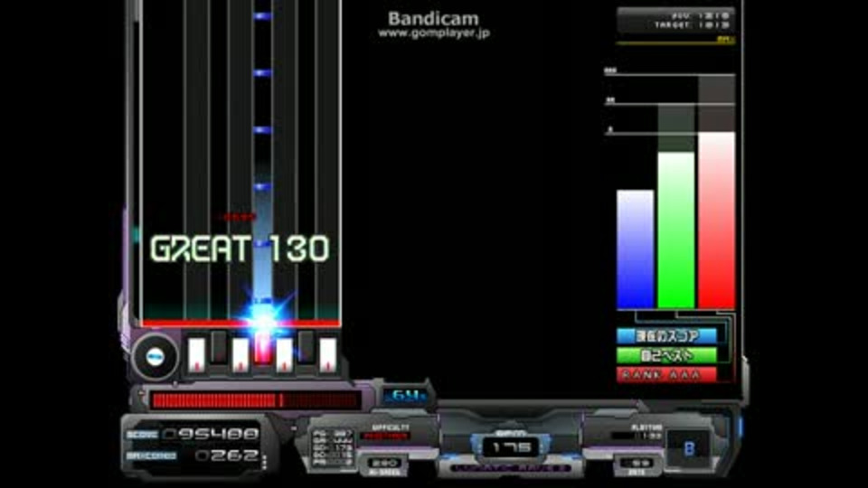Image resolution: width=868 pixels, height=488 pixels.
Task: Tap the sixth key, the dark one
Action: tap(307, 347)
